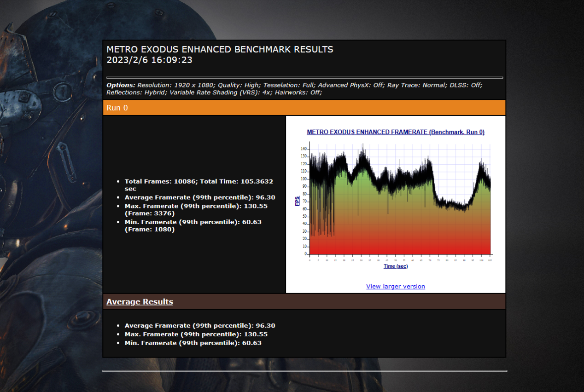Click the Total Frames: 10086 entry

(199, 185)
